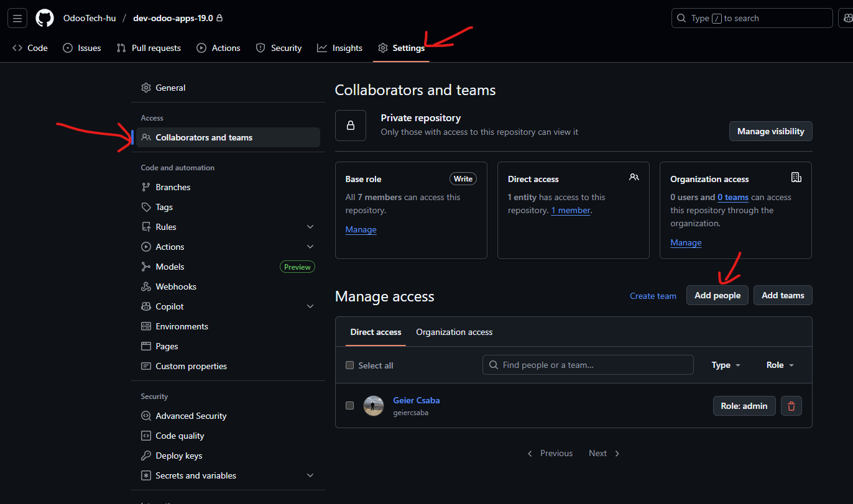Click the Branches icon in the sidebar
Image resolution: width=853 pixels, height=504 pixels.
146,187
